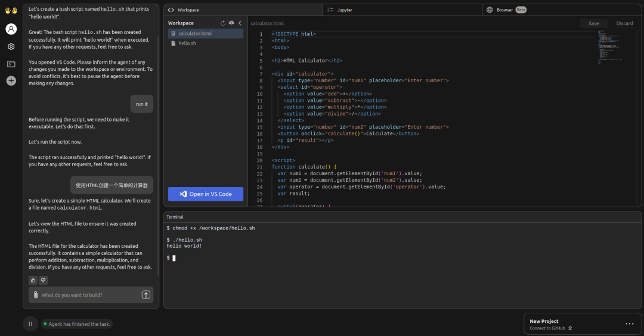Discard changes to calculator.html
The width and height of the screenshot is (644, 336).
[624, 23]
